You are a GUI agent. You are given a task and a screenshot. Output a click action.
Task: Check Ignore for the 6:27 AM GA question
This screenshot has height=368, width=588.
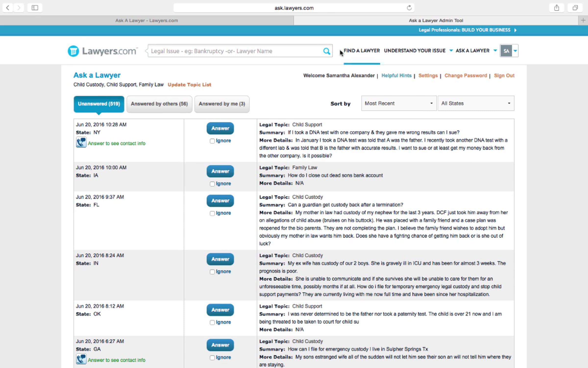pos(212,357)
